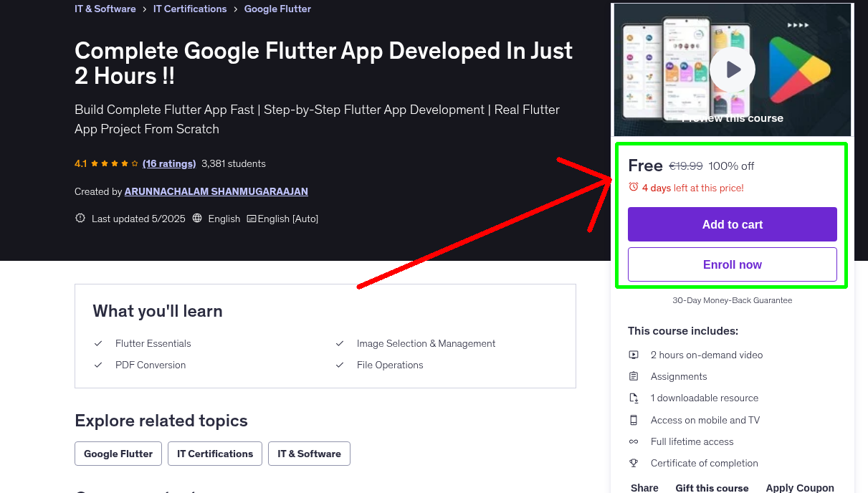This screenshot has height=493, width=868.
Task: Click the alarm icon beside 4 days left
Action: (x=632, y=186)
